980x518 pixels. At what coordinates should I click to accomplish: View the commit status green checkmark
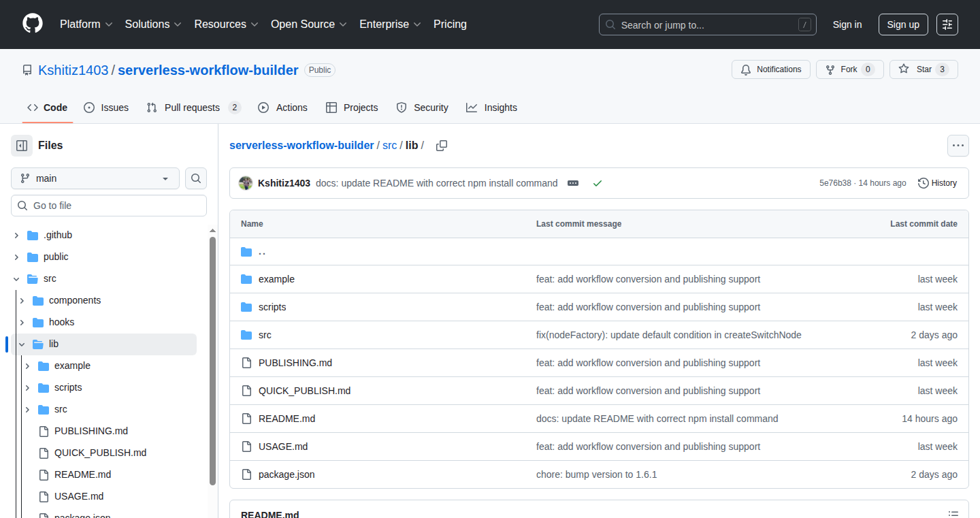(598, 183)
